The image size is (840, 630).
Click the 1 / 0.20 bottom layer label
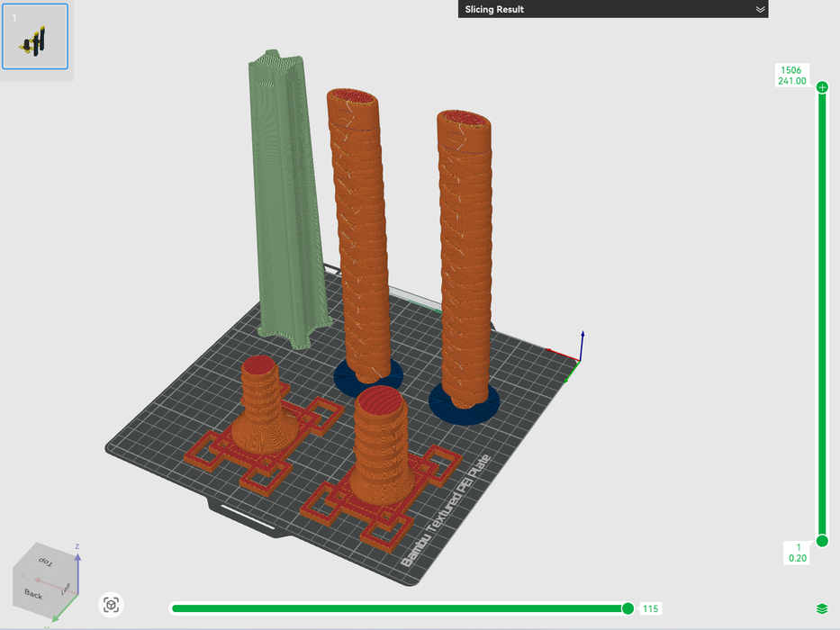tap(797, 552)
